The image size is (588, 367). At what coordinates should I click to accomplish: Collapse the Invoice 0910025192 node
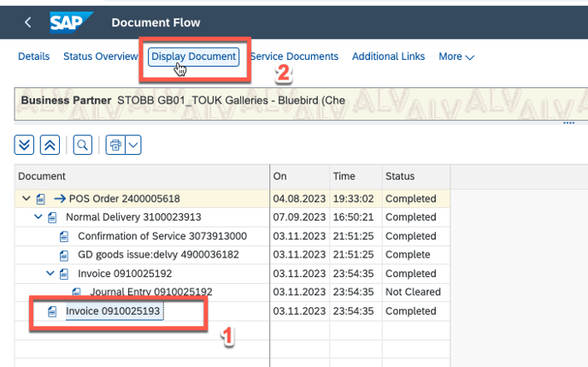[50, 274]
